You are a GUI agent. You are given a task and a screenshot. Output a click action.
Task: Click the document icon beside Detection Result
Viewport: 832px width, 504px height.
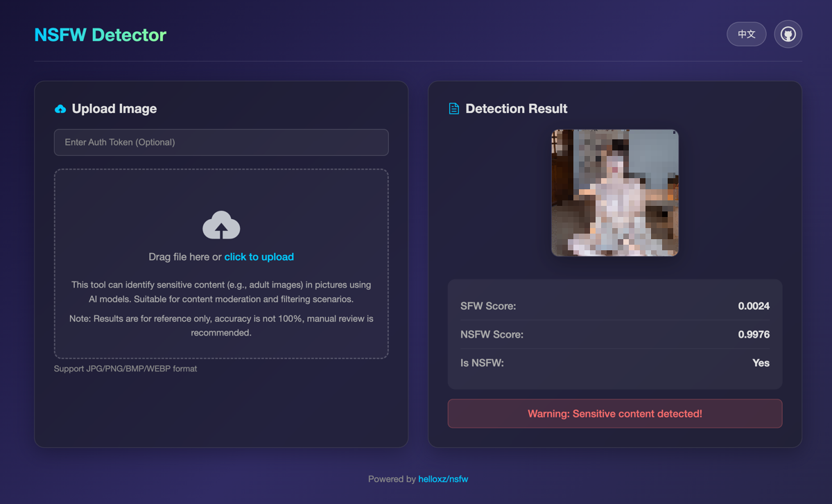click(x=454, y=109)
